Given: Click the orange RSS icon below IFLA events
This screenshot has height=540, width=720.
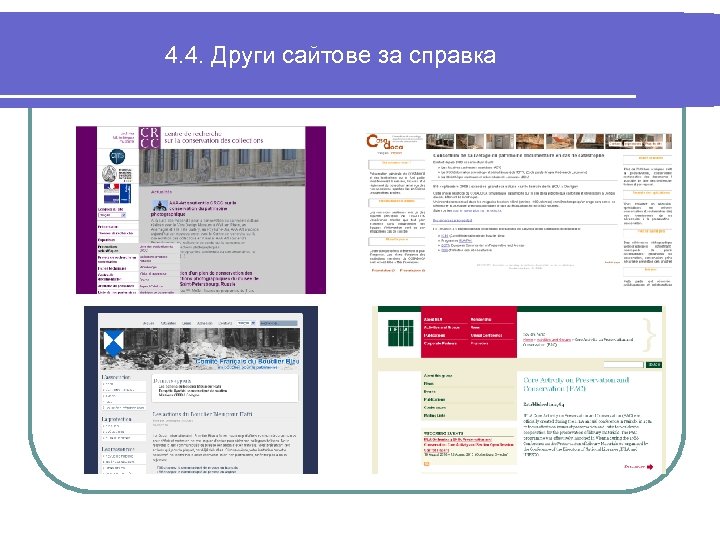Looking at the screenshot, I should [426, 464].
